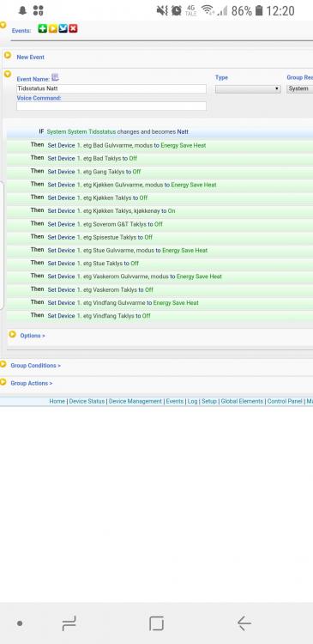Select the Soverom G&T Taklys to Off action

point(160,224)
